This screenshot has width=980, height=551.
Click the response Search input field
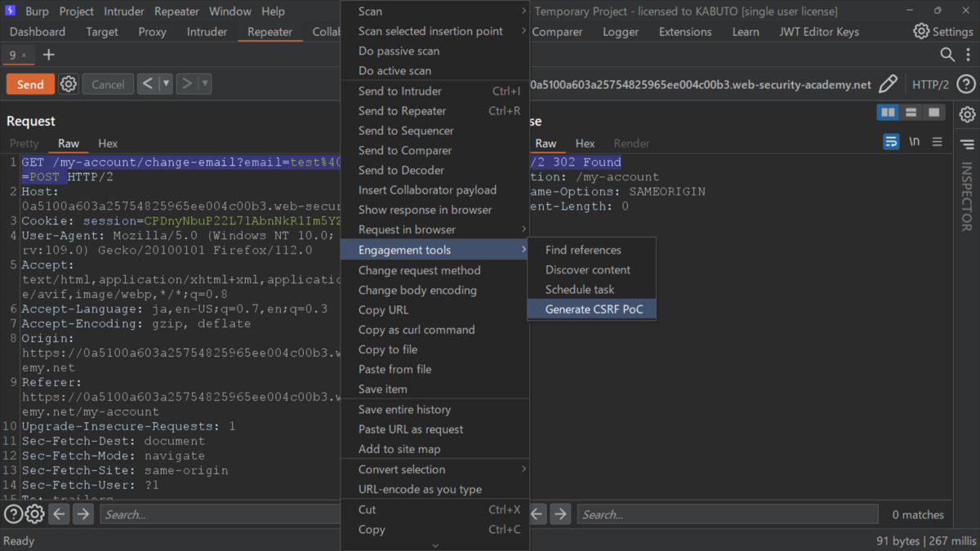(x=728, y=514)
